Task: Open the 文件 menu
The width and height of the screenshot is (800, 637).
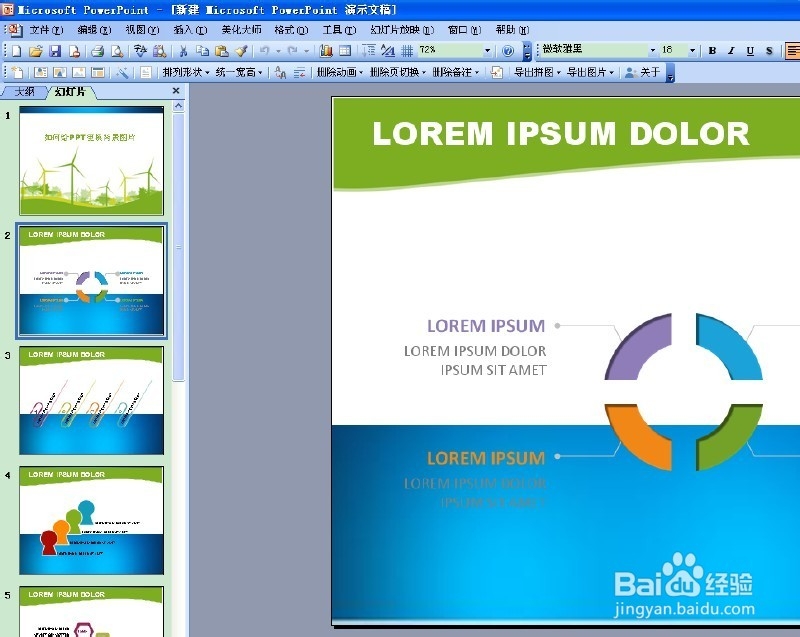Action: pos(46,30)
